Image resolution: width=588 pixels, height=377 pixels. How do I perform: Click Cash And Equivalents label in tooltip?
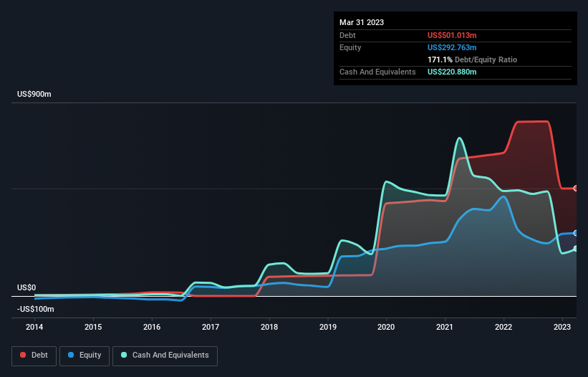click(x=377, y=72)
